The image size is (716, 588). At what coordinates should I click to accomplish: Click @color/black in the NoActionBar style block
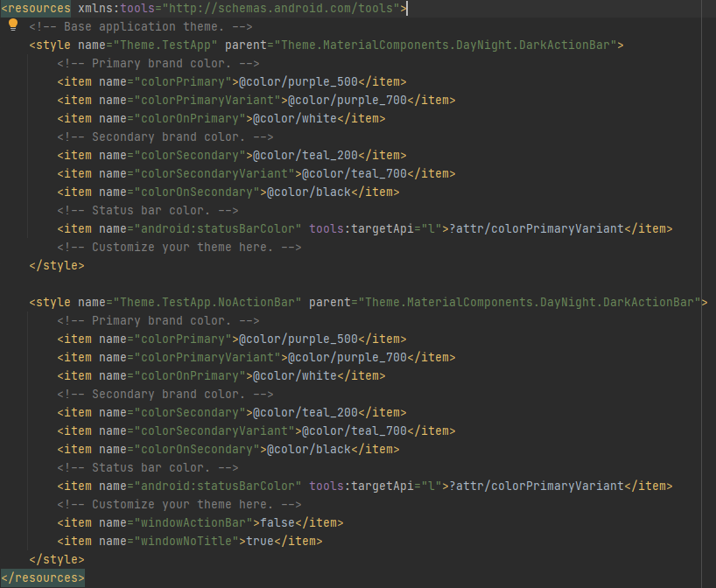coord(309,449)
